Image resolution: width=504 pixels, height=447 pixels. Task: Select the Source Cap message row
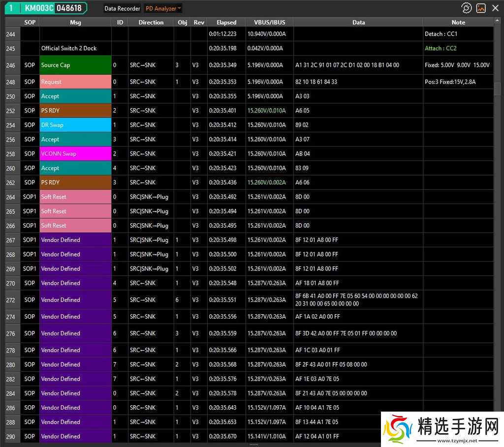[75, 65]
